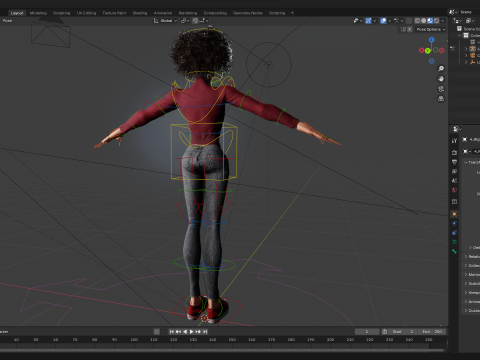Click the pan view hand icon

(441, 79)
